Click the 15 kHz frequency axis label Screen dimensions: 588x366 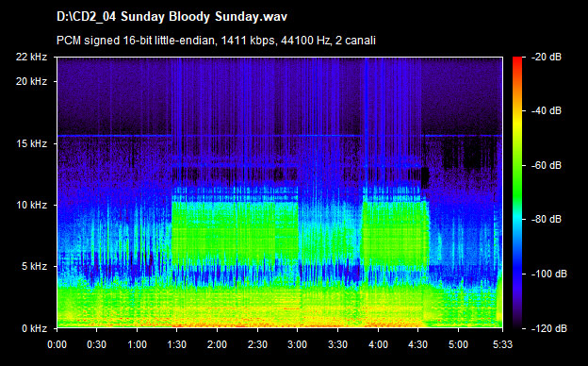pos(31,143)
